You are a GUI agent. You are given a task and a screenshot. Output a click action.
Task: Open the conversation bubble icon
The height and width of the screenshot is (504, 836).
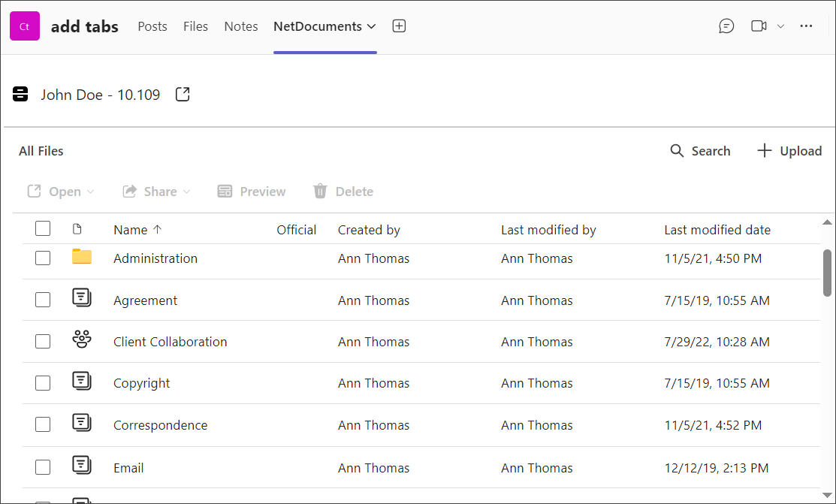coord(726,26)
